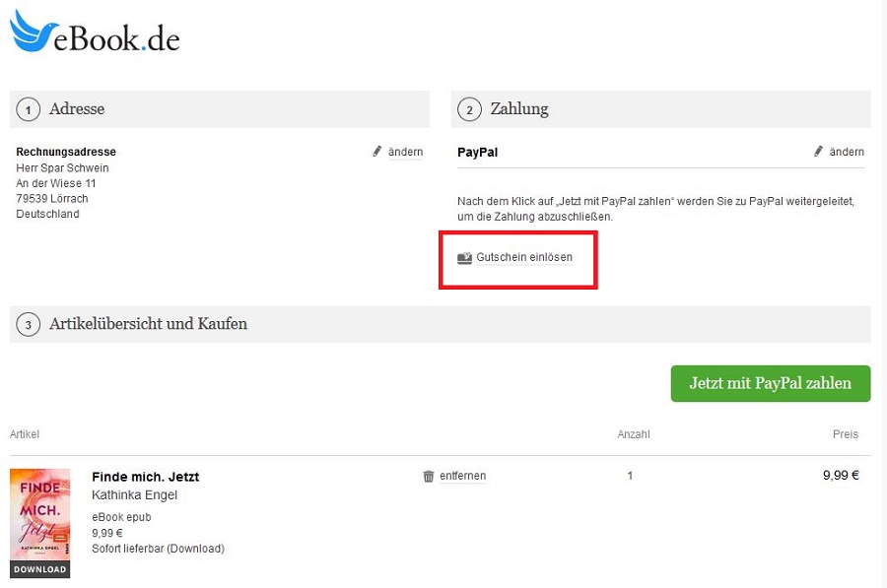Click the Artikel column header
Image resolution: width=887 pixels, height=588 pixels.
point(25,434)
